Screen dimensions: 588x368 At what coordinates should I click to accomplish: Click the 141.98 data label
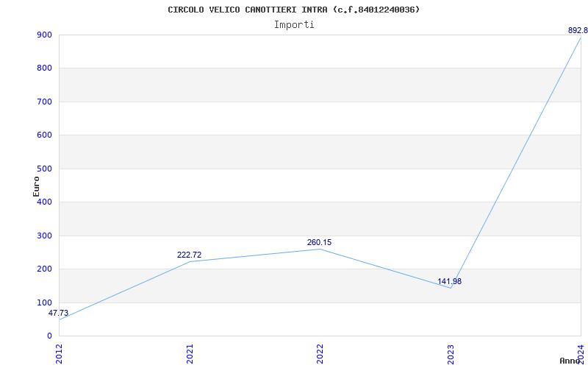tap(449, 282)
